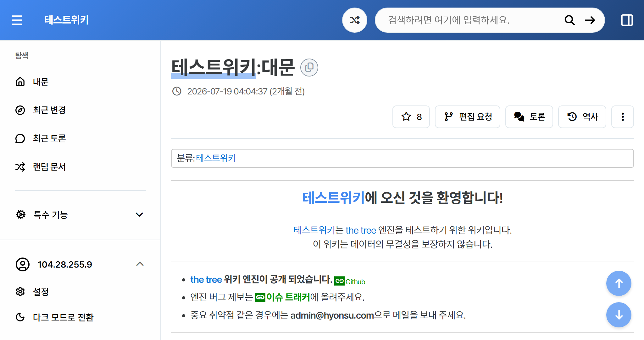Image resolution: width=644 pixels, height=340 pixels.
Task: Go to 대문 in the sidebar
Action: click(x=80, y=82)
